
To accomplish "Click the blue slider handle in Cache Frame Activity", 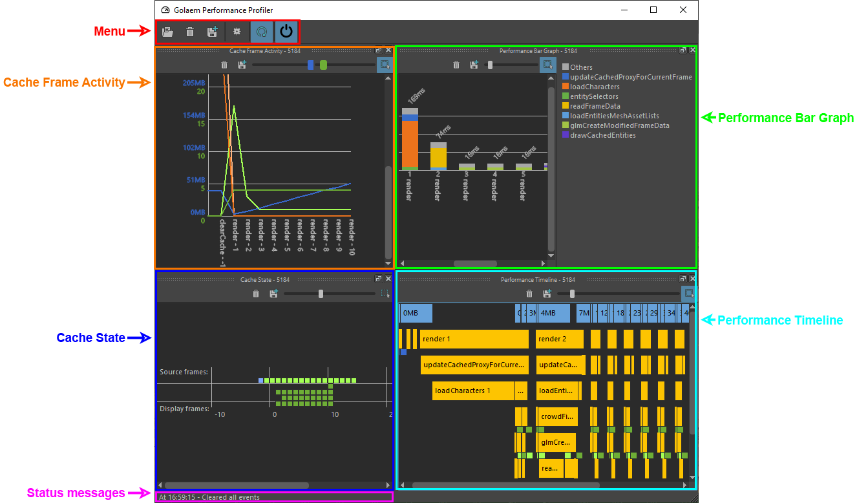I will coord(311,65).
